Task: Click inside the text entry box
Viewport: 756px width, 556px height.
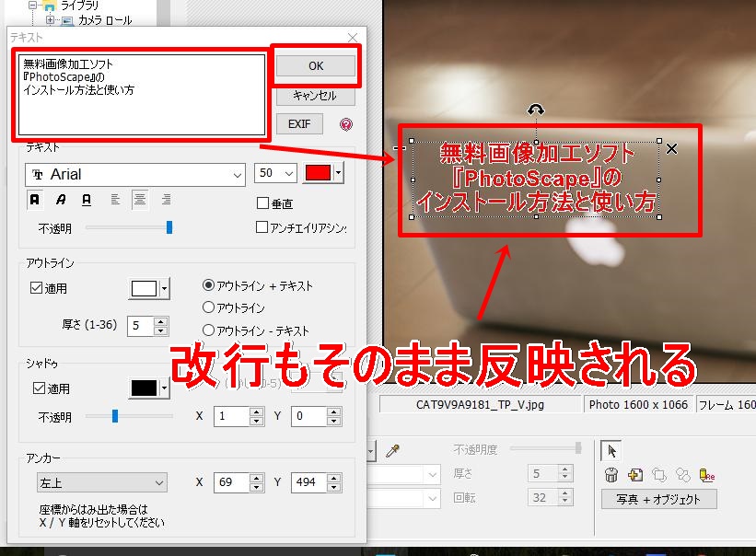Action: (142, 95)
